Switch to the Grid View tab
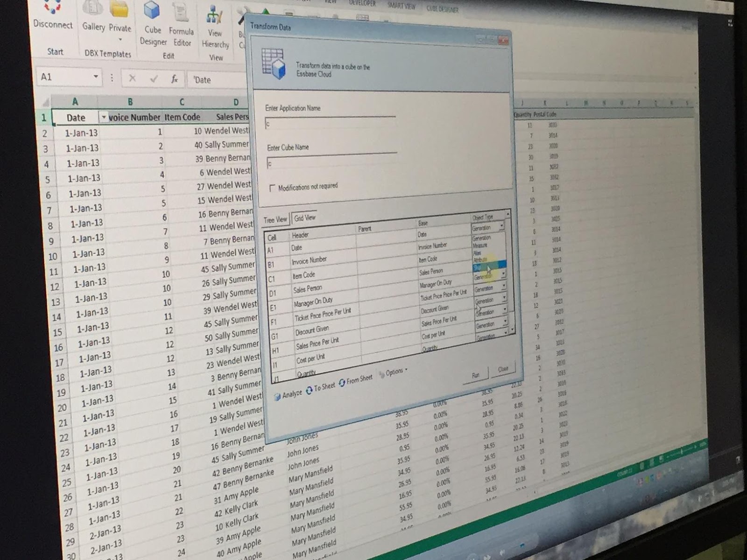The width and height of the screenshot is (747, 560). click(305, 217)
